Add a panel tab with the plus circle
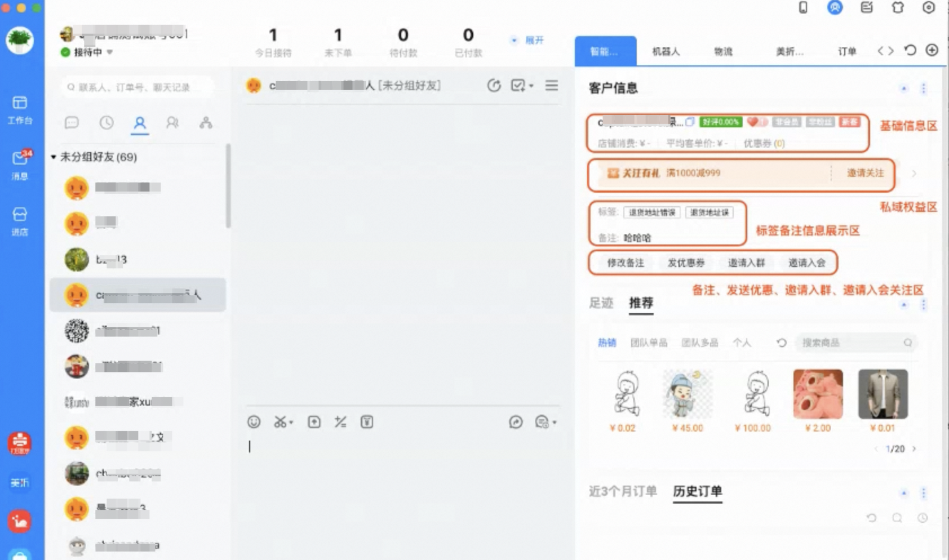The height and width of the screenshot is (560, 949). click(932, 50)
